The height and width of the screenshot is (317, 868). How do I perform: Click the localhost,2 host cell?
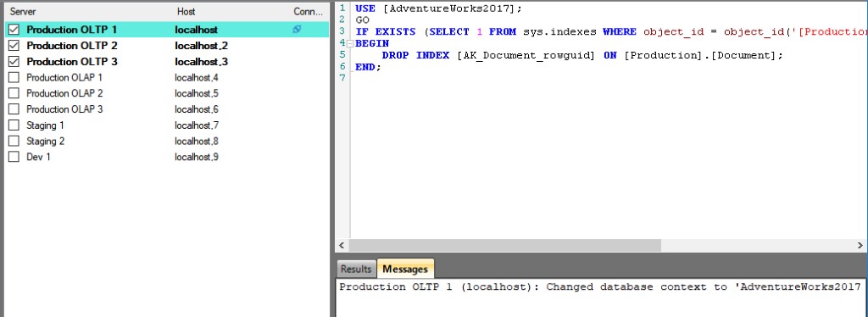(x=201, y=46)
